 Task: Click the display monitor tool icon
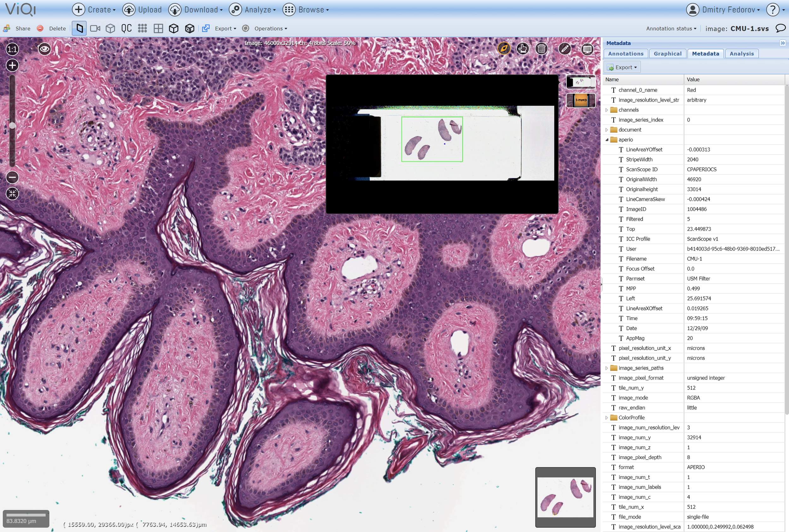pyautogui.click(x=587, y=49)
